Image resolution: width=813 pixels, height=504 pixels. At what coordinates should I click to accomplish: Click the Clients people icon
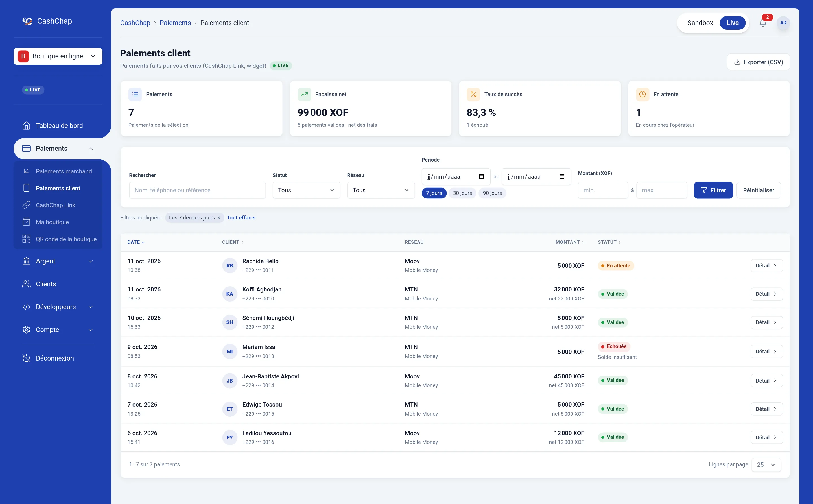(26, 284)
